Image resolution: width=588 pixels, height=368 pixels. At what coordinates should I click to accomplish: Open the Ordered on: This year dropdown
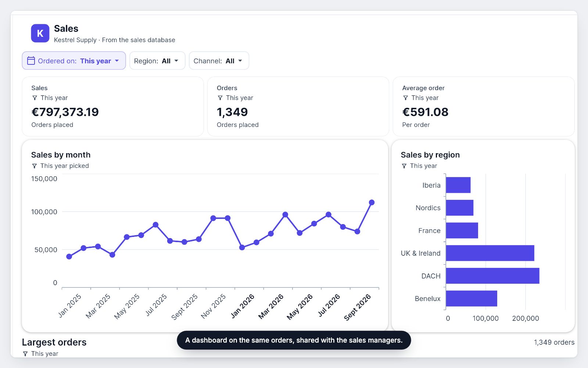pos(74,61)
